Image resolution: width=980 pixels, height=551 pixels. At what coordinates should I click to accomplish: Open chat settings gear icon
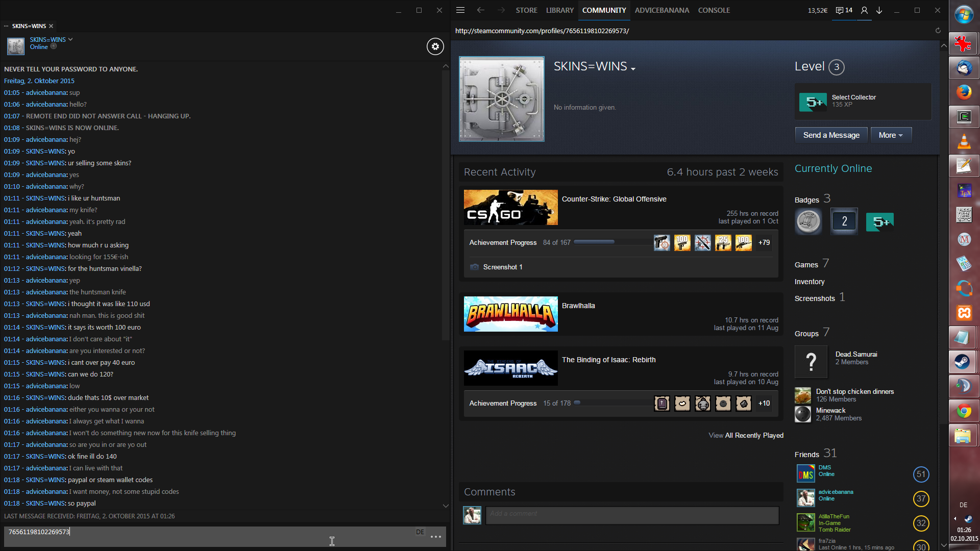coord(435,46)
